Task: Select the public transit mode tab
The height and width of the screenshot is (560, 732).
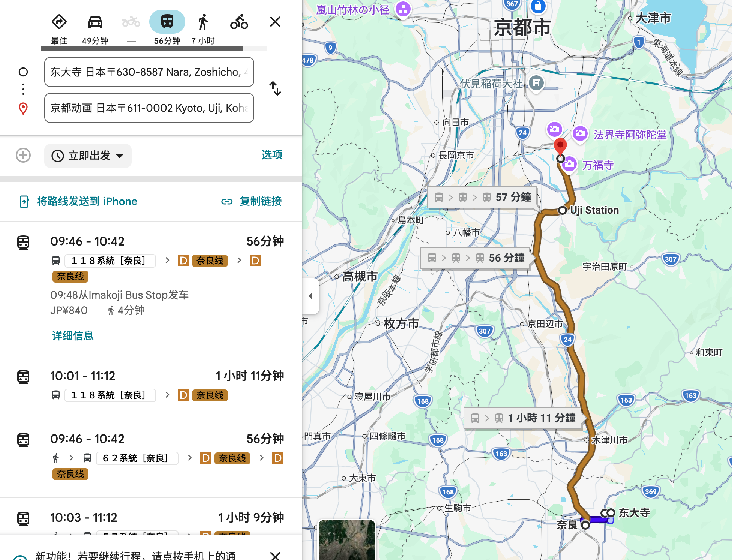Action: coord(167,22)
